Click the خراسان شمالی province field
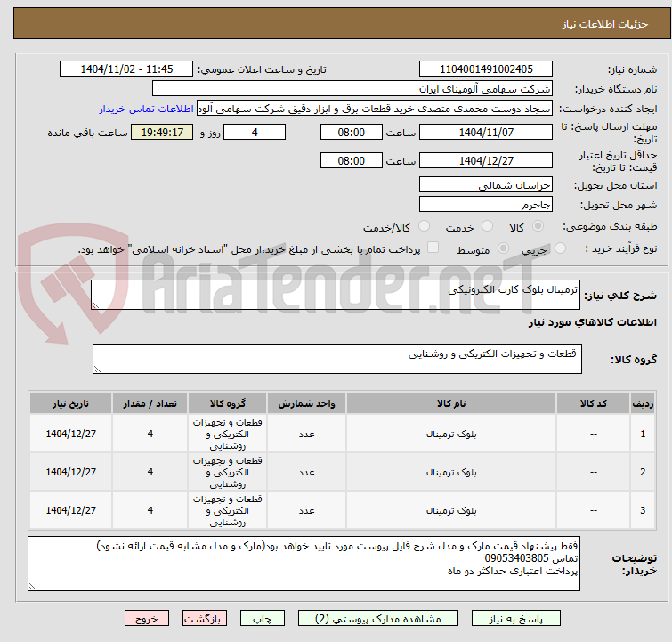Screen dimensions: 672x642 (486, 185)
